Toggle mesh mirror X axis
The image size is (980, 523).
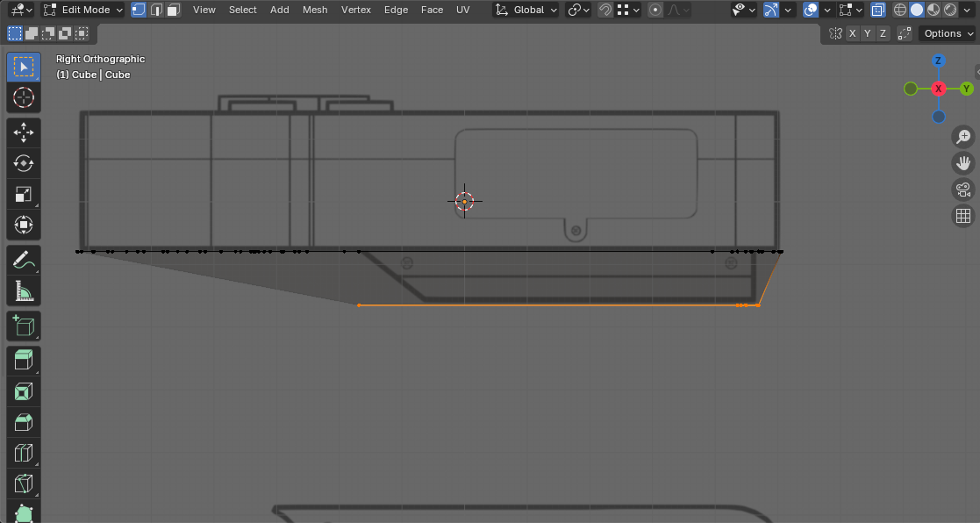853,33
